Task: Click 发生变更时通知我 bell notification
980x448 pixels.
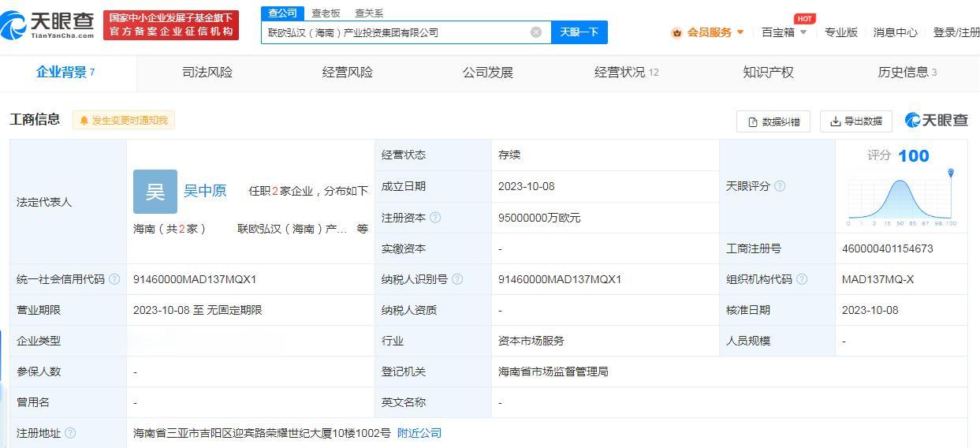Action: pos(124,121)
